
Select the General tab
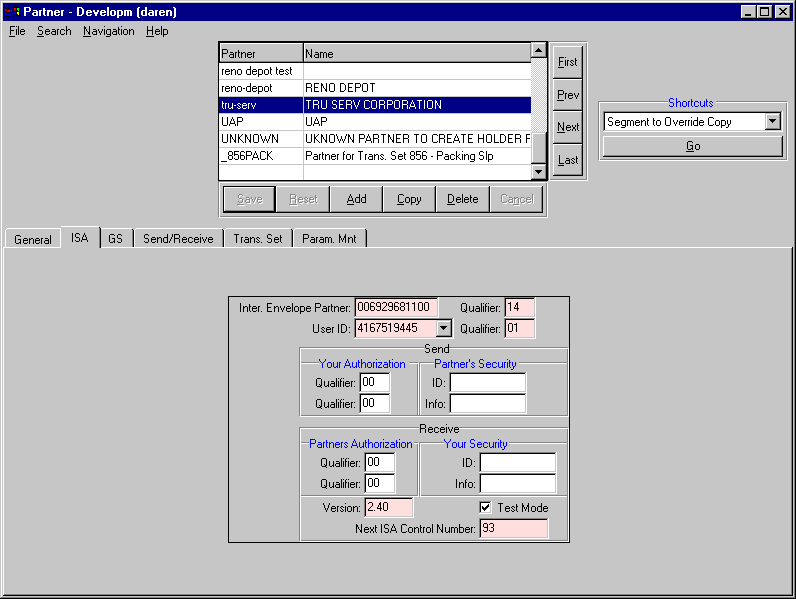pos(33,240)
